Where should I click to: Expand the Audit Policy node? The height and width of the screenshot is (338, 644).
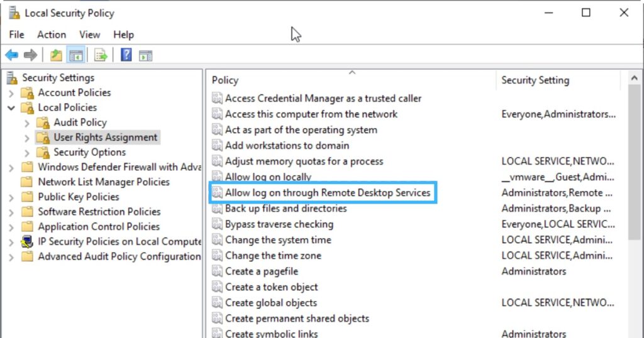[x=26, y=123]
